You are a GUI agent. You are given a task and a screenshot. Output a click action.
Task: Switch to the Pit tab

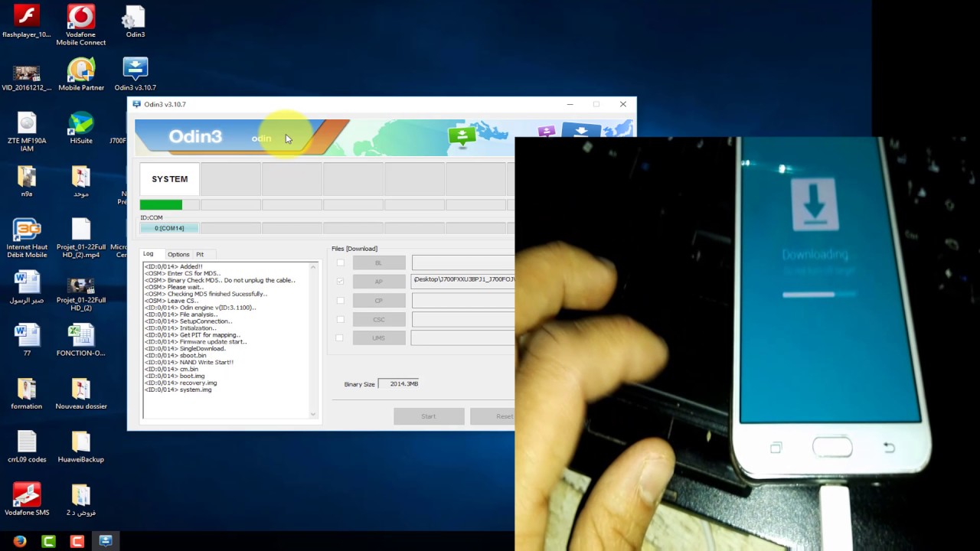click(x=200, y=254)
